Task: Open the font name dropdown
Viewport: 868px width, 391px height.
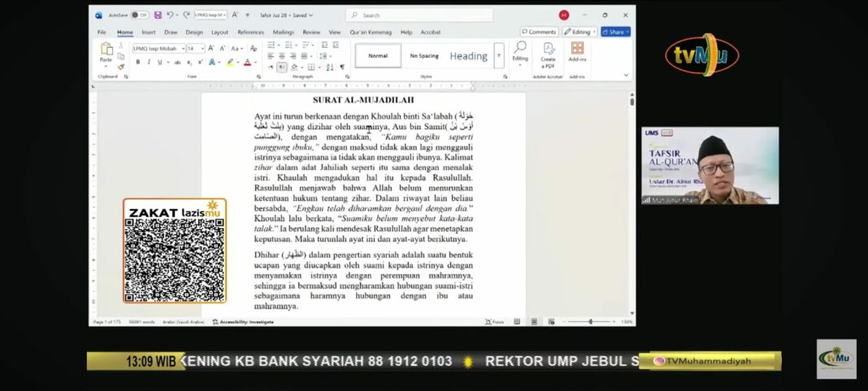Action: (x=182, y=49)
